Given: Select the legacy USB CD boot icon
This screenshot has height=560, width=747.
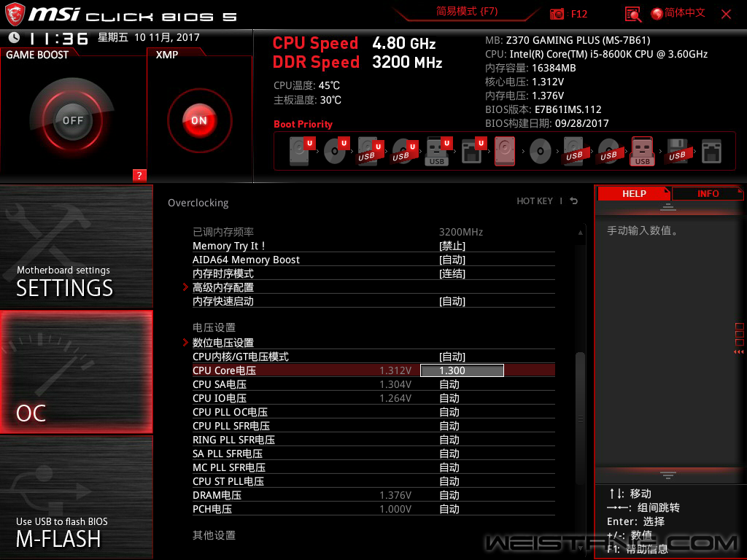Looking at the screenshot, I should pos(609,152).
